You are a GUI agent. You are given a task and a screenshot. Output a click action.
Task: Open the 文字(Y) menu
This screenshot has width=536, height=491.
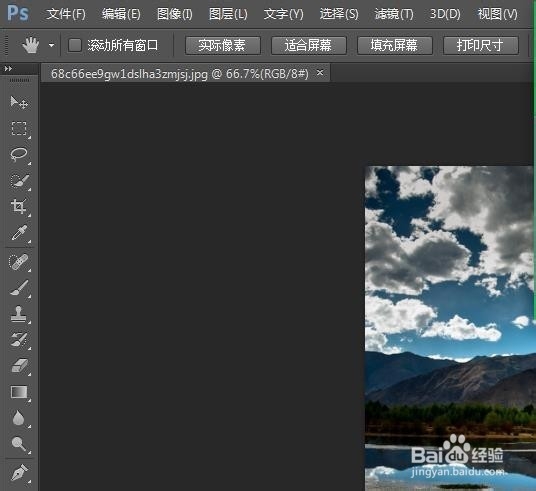click(x=283, y=14)
